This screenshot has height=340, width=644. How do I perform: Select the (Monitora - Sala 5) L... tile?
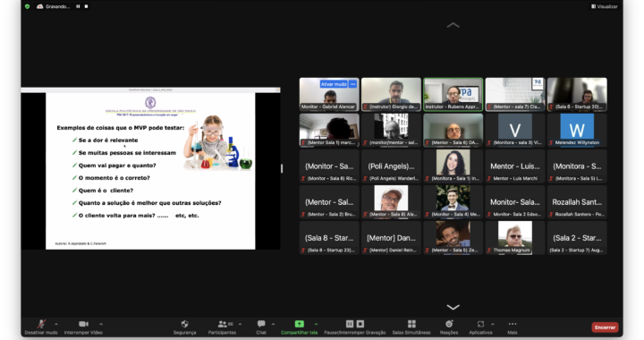[577, 166]
